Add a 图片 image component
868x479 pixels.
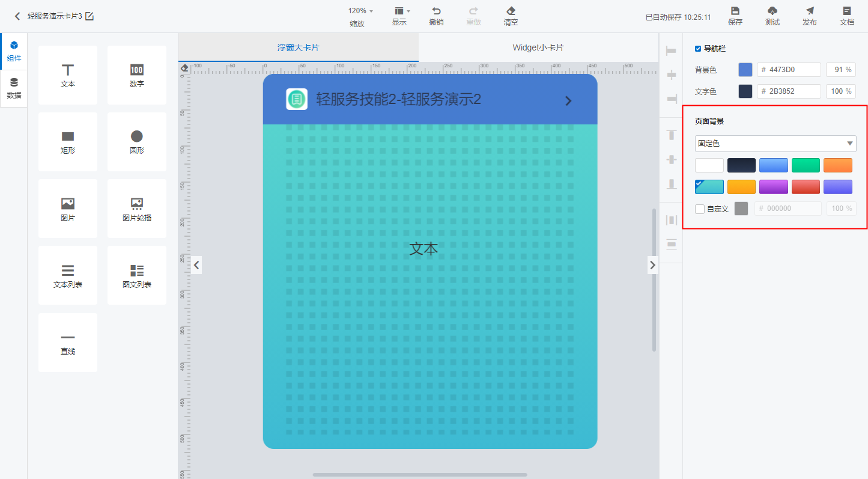click(68, 209)
